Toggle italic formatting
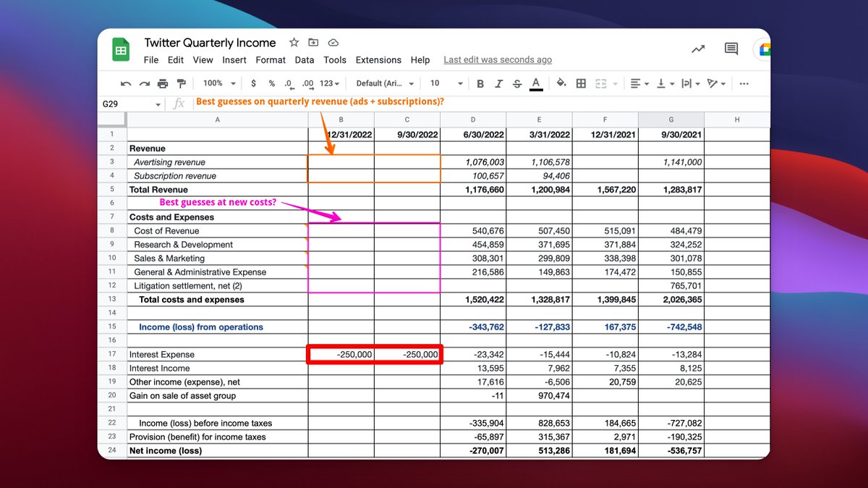Screen dimensions: 868x488 pos(498,84)
